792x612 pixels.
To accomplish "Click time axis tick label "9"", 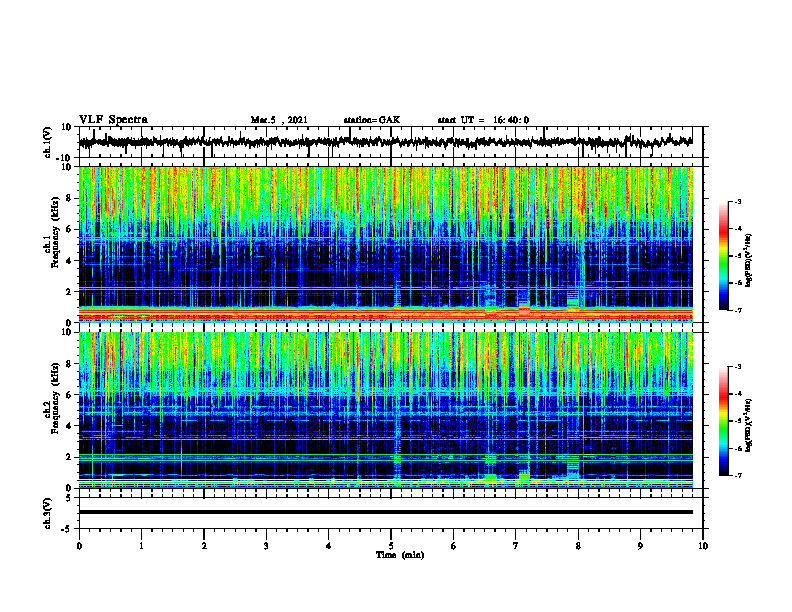I will (640, 546).
